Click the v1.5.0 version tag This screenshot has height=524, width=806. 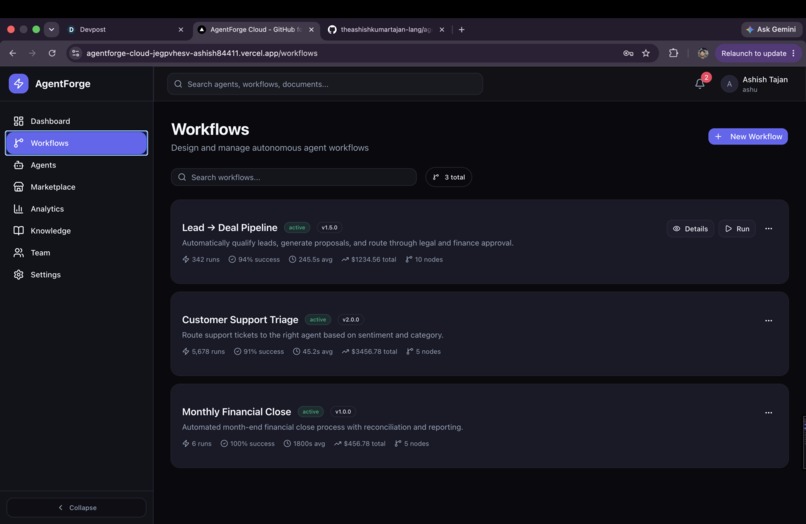[329, 227]
